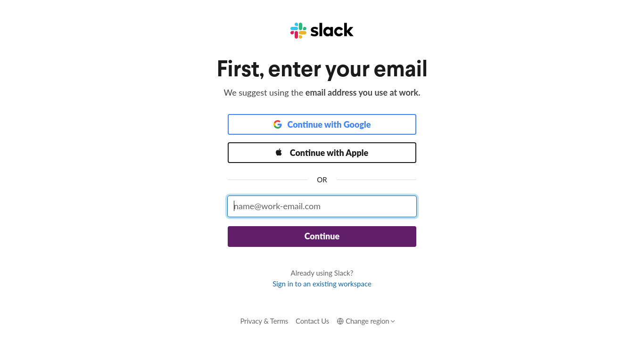This screenshot has height=343, width=644.
Task: Click the bold 'email address you use at work' text
Action: click(363, 93)
